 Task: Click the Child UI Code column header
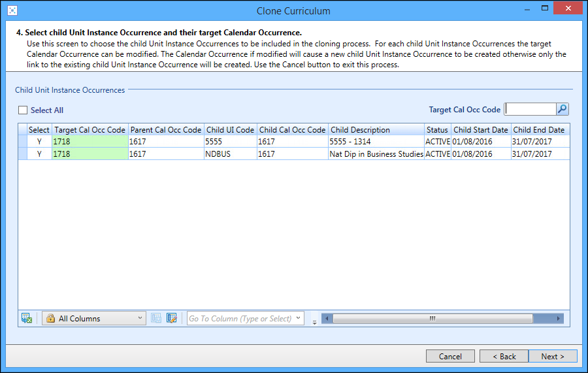click(x=231, y=130)
